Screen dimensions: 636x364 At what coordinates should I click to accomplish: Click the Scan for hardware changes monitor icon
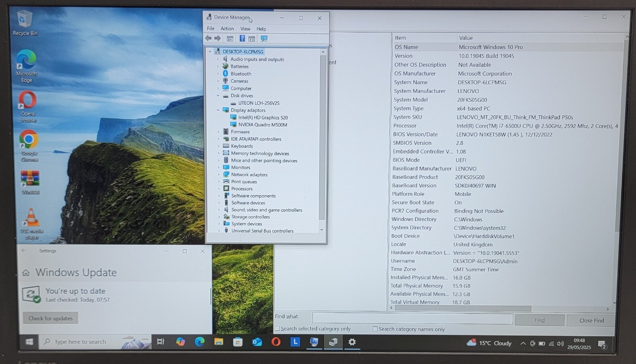pyautogui.click(x=264, y=39)
